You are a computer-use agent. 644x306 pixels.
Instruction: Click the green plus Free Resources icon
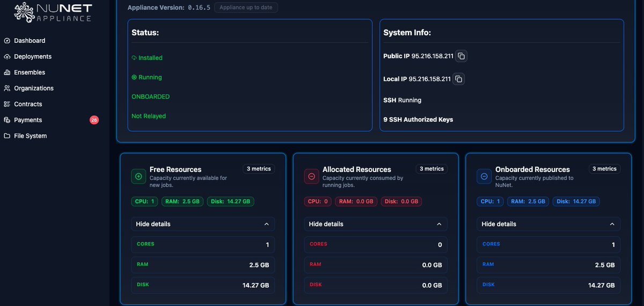click(138, 176)
